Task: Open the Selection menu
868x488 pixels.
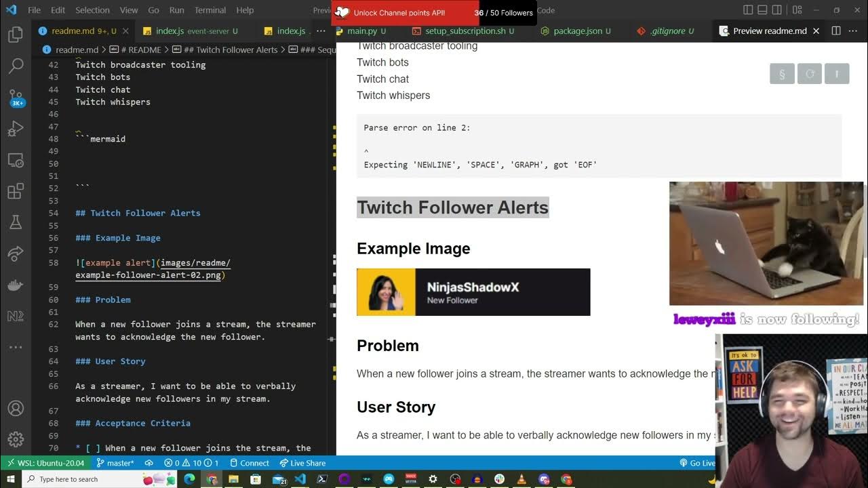Action: tap(92, 10)
